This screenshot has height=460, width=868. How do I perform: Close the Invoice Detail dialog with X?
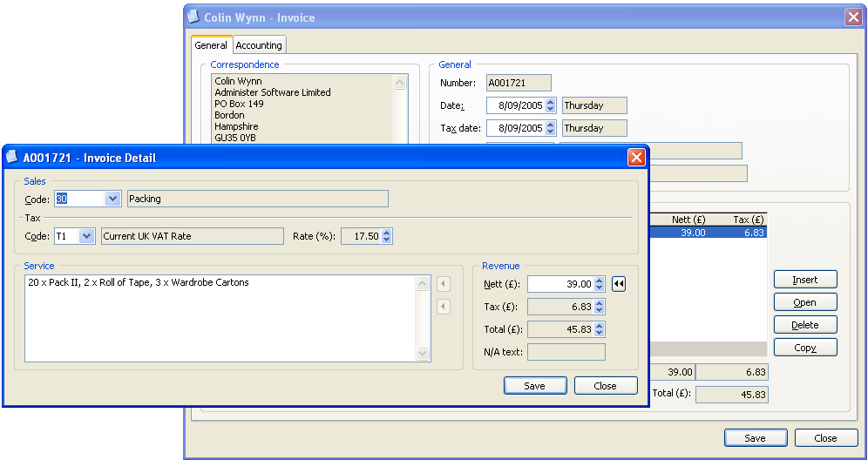coord(636,158)
